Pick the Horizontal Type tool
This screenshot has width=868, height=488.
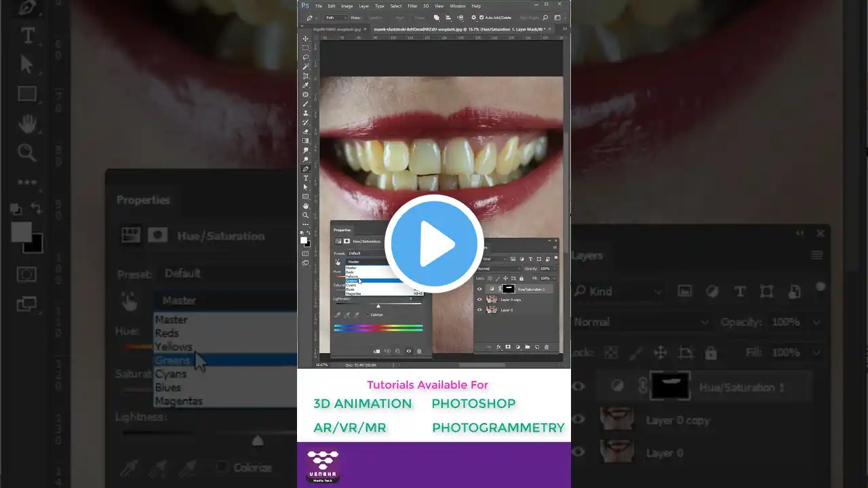306,178
